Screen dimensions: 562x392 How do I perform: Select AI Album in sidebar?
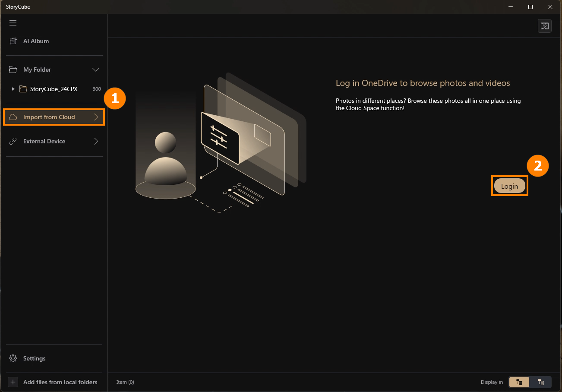click(54, 41)
